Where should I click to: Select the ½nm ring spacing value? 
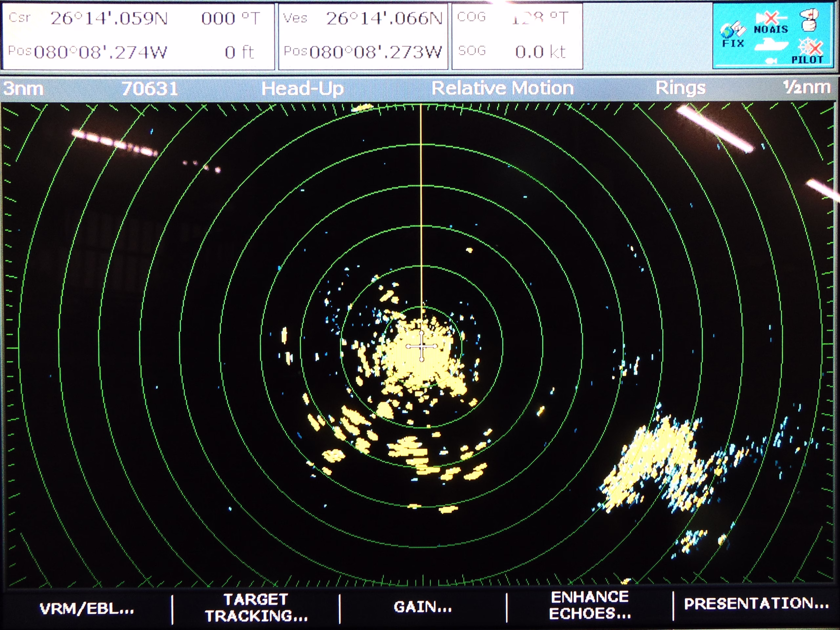click(x=807, y=87)
